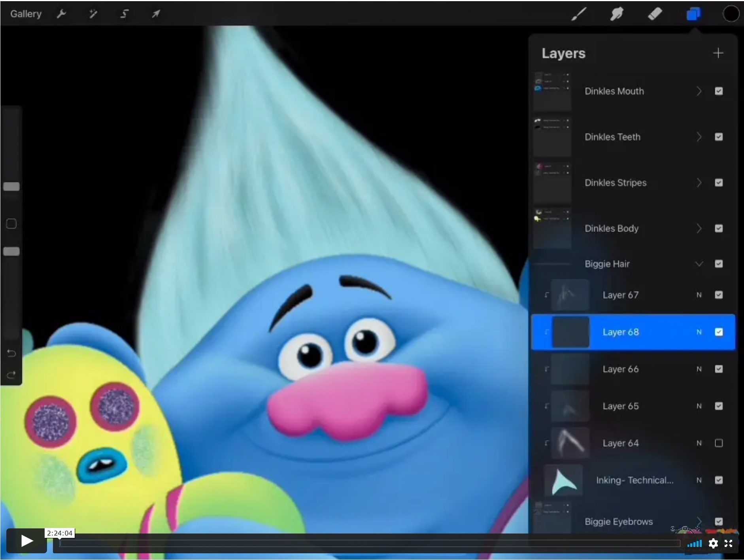Open the Gallery
744x560 pixels.
(x=26, y=13)
